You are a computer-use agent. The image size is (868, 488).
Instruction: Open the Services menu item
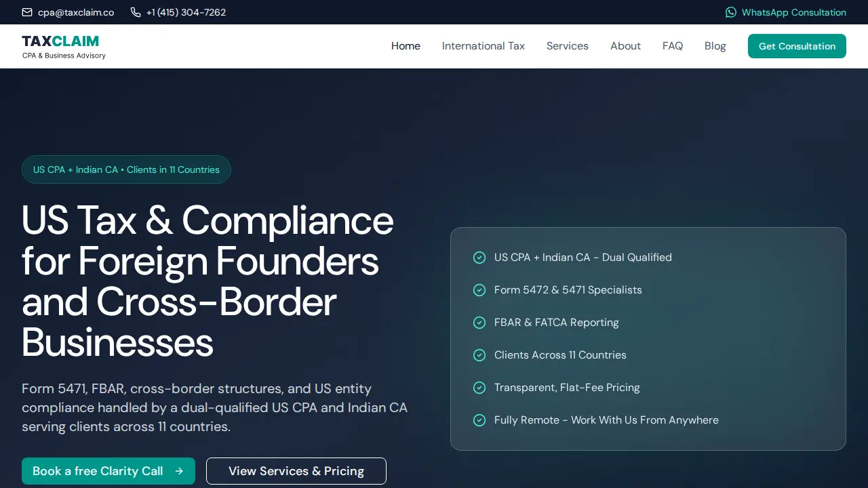(568, 46)
